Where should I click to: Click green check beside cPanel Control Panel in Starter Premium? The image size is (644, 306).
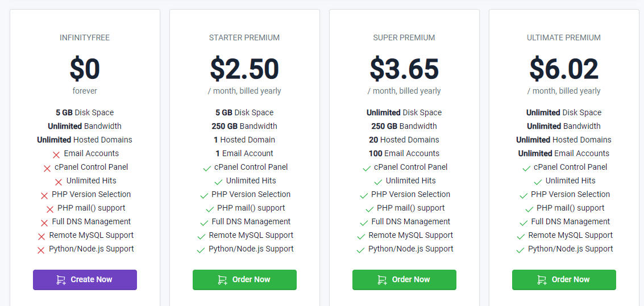pyautogui.click(x=207, y=168)
